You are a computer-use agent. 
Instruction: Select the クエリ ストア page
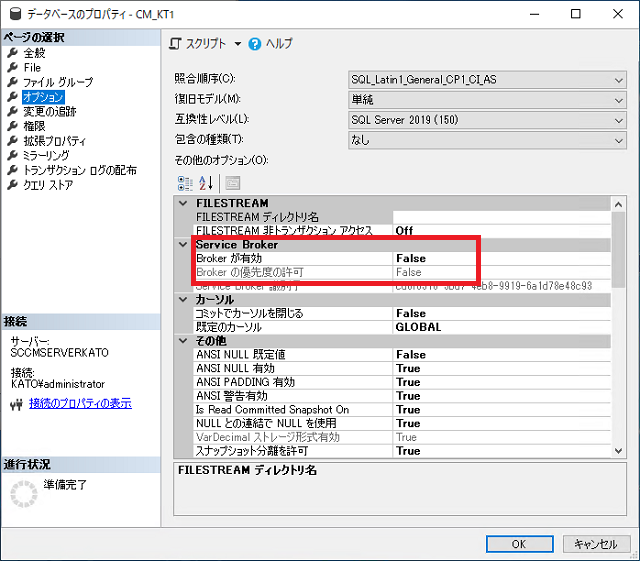coord(47,185)
